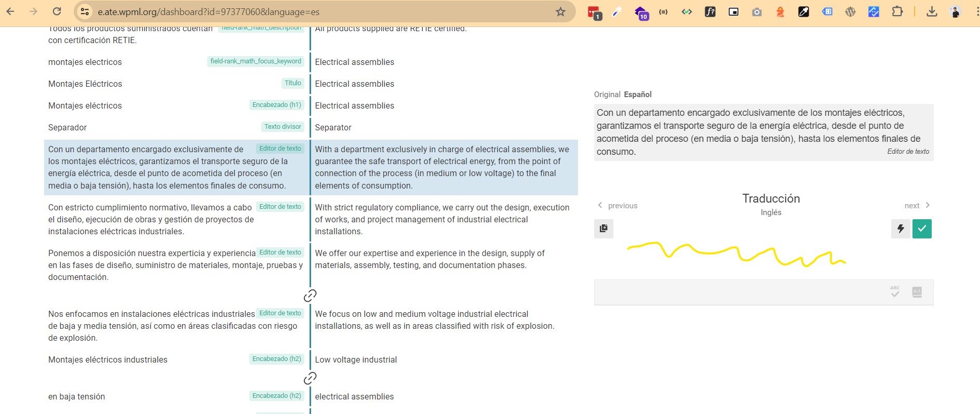This screenshot has height=414, width=980.
Task: Go to next sentence
Action: pos(917,205)
